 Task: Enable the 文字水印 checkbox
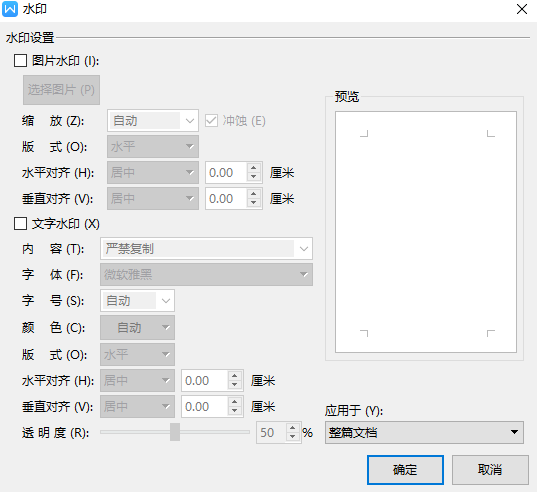pyautogui.click(x=20, y=224)
